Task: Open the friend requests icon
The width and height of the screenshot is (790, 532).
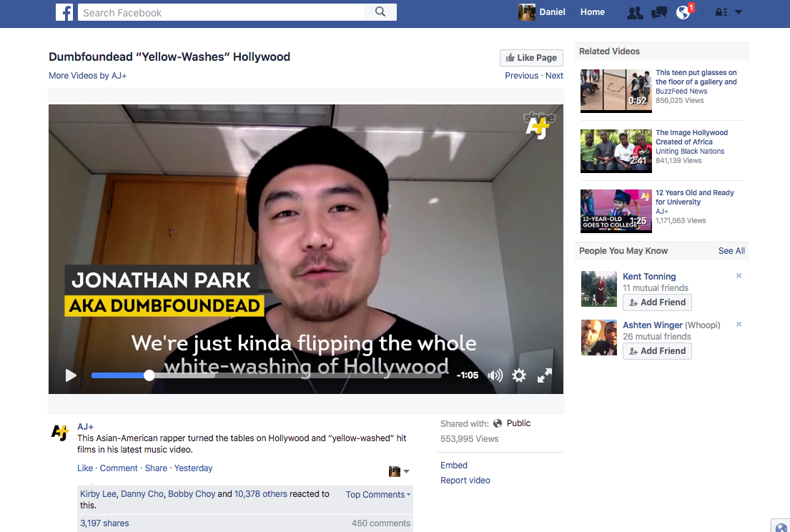Action: [634, 13]
